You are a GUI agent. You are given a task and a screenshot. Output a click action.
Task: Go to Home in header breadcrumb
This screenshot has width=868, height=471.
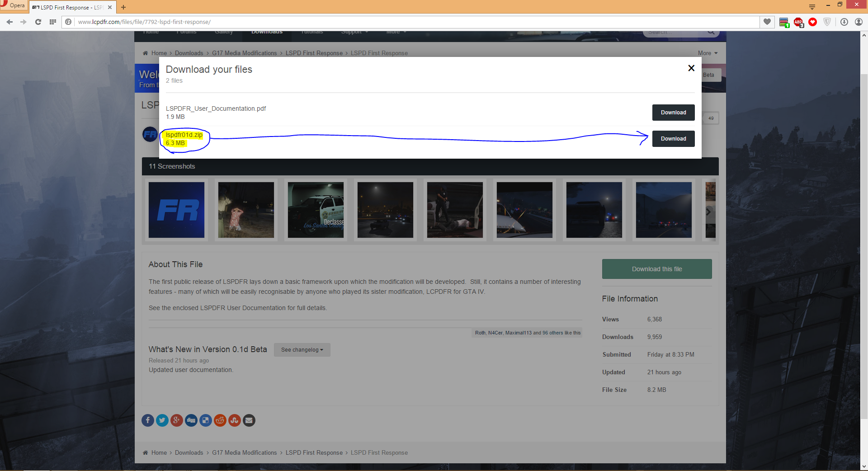pos(159,53)
